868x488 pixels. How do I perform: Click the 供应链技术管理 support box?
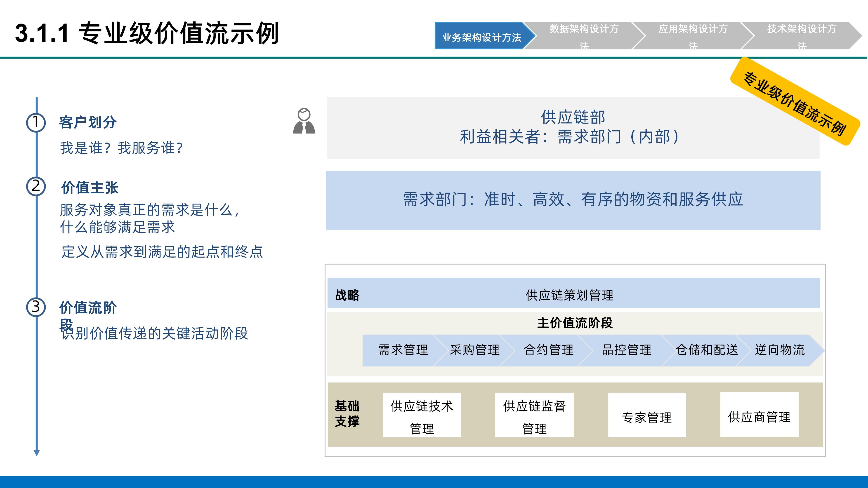[x=422, y=415]
